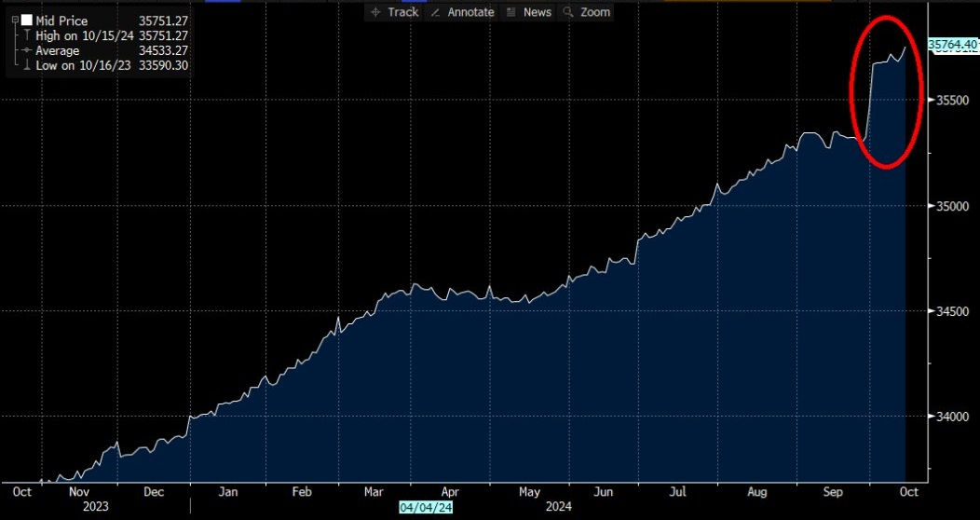Click the 2023 year axis label
The image size is (980, 520).
(x=96, y=506)
